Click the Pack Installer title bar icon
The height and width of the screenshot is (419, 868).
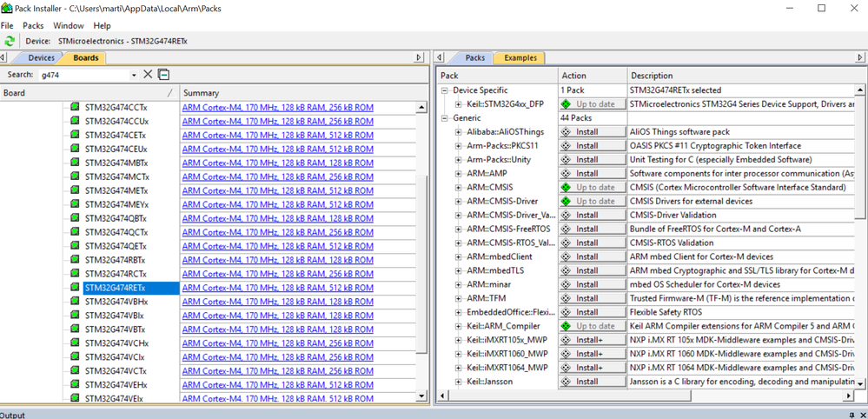[x=7, y=9]
